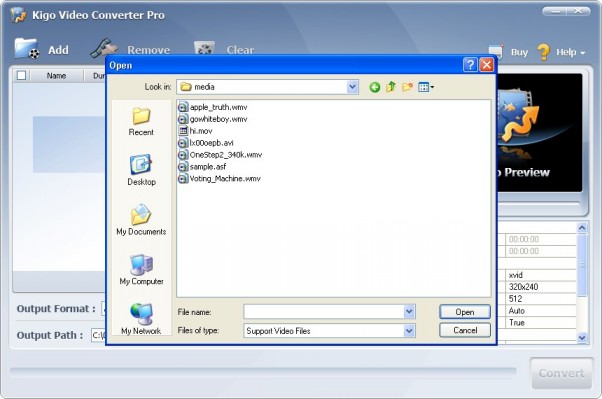Click the settings panel scroll-down arrow
The width and height of the screenshot is (602, 399).
[582, 338]
